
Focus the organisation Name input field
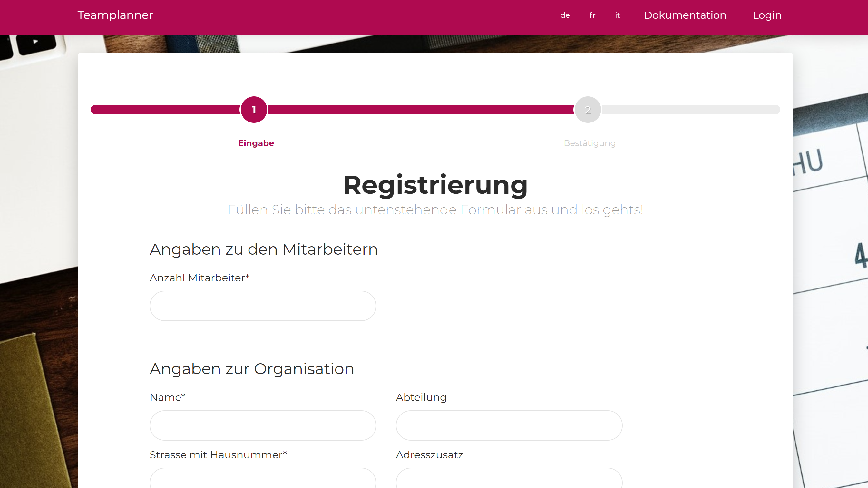(x=263, y=425)
